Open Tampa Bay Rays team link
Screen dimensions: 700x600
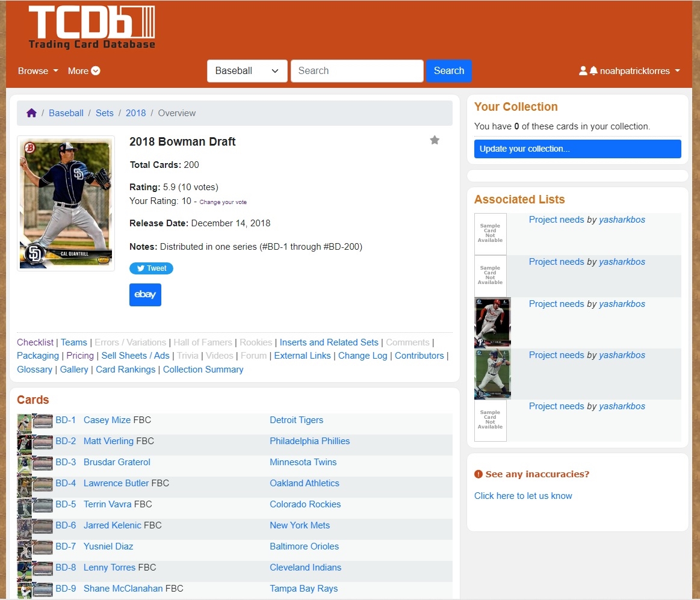303,589
